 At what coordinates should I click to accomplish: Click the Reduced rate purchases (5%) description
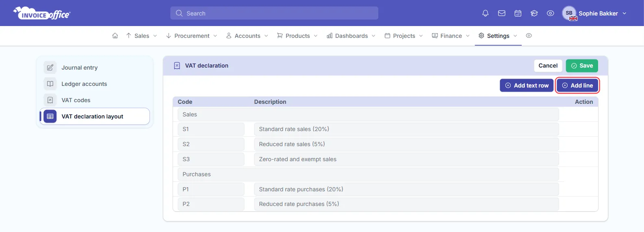[x=406, y=204]
